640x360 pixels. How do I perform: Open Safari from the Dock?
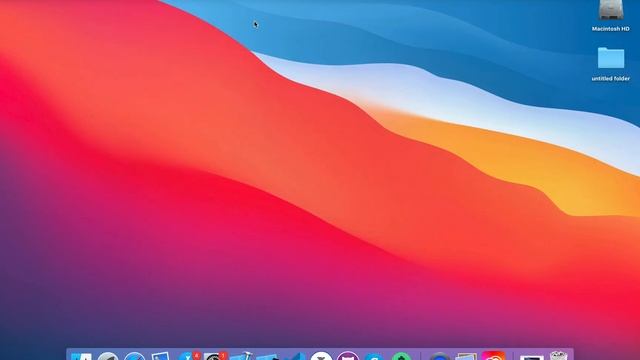(x=135, y=356)
